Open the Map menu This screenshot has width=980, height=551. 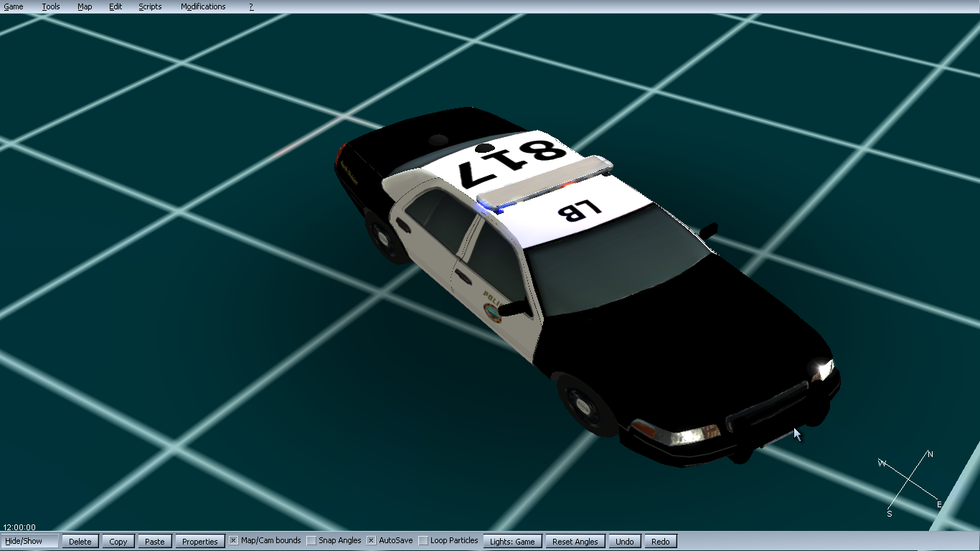click(85, 6)
